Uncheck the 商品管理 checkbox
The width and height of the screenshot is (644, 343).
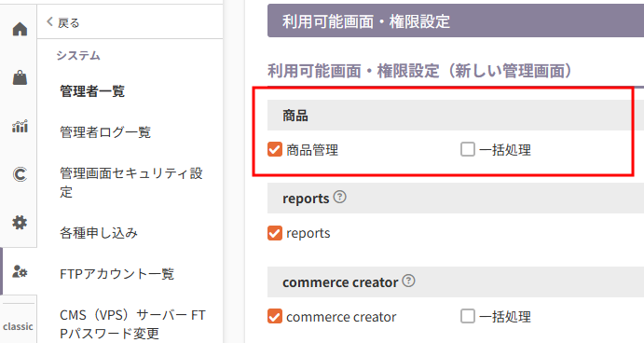coord(275,150)
